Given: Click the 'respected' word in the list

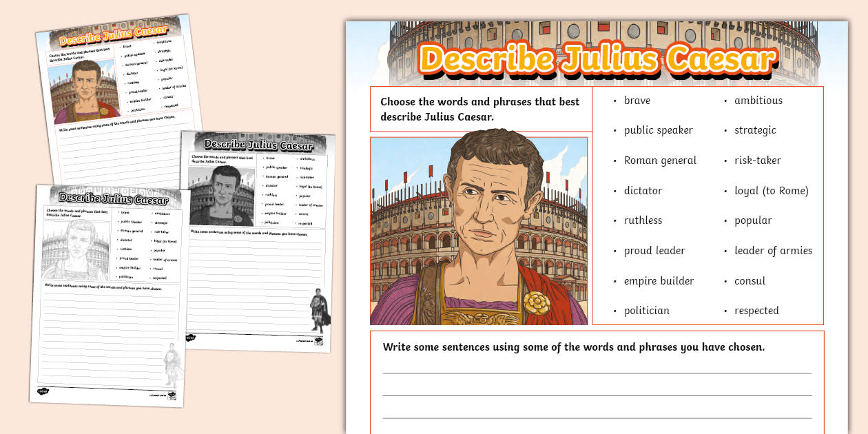Looking at the screenshot, I should [x=756, y=311].
